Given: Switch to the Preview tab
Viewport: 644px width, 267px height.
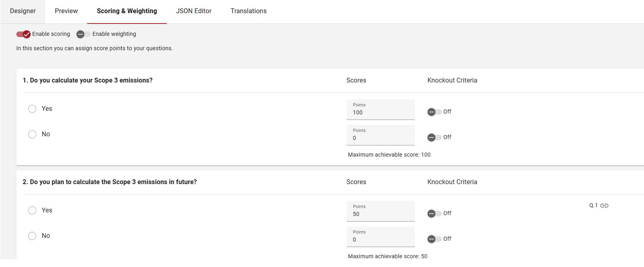Looking at the screenshot, I should click(66, 11).
